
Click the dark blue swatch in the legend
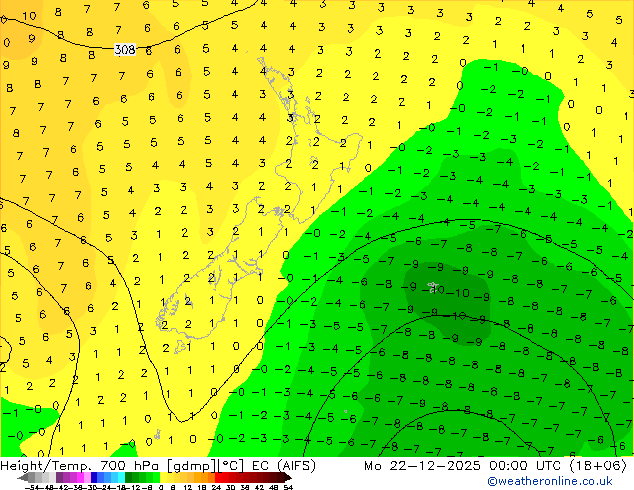coord(94,478)
